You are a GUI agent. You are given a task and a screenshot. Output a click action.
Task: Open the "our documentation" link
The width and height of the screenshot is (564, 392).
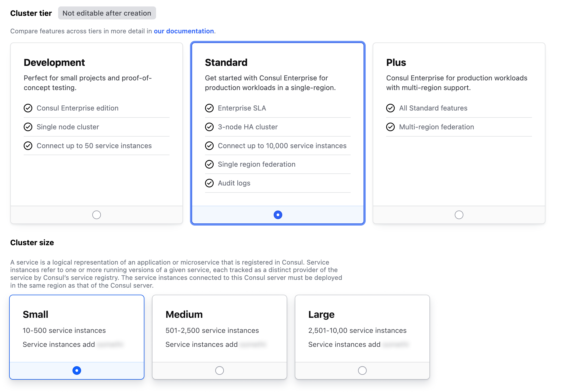[184, 31]
